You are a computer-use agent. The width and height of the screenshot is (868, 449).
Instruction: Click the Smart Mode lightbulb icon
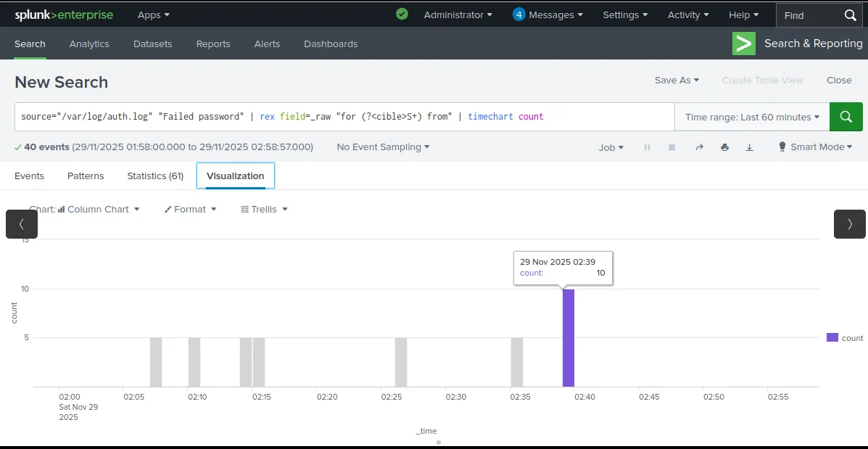[782, 147]
